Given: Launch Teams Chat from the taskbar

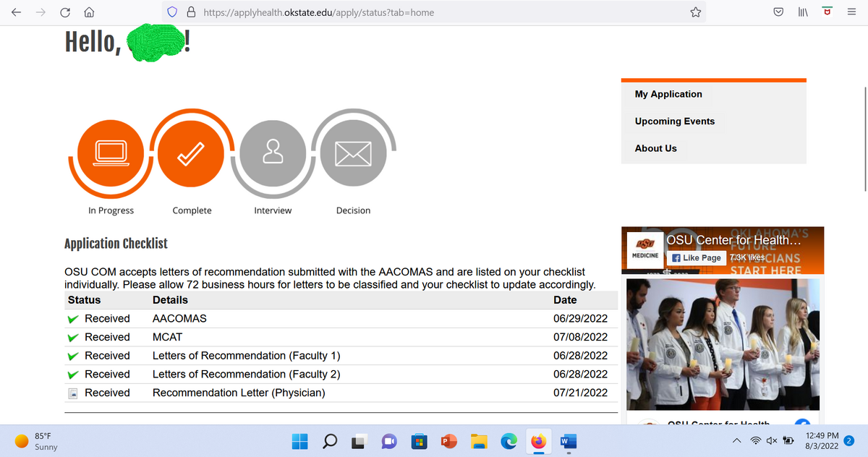Looking at the screenshot, I should [389, 440].
